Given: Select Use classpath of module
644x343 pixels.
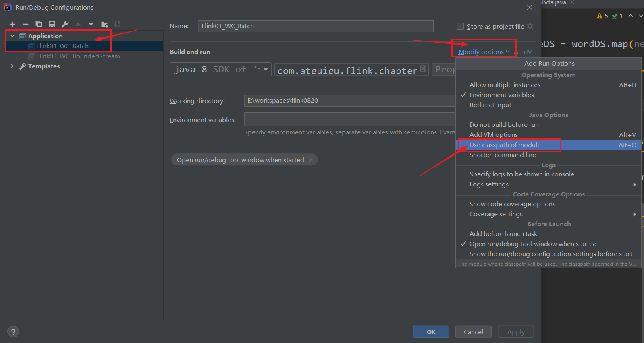Looking at the screenshot, I should click(548, 145).
